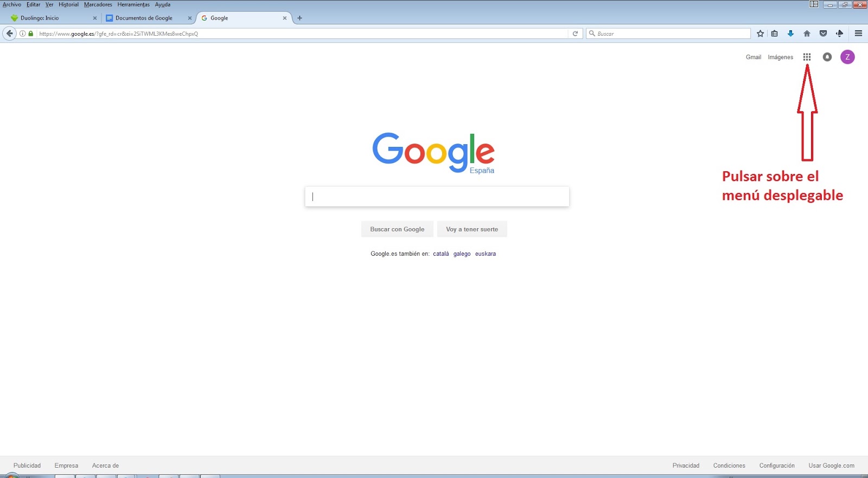
Task: Open the Marcadores menu
Action: (x=98, y=4)
